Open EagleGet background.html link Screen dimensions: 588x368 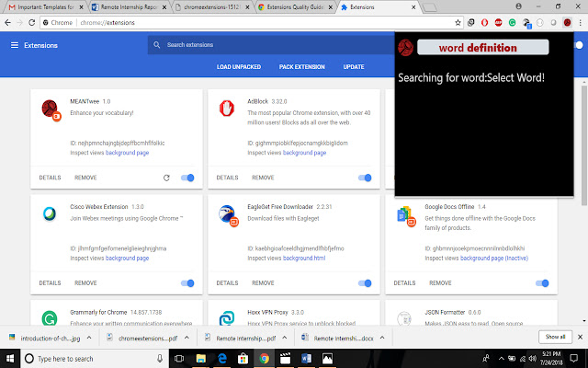coord(304,259)
